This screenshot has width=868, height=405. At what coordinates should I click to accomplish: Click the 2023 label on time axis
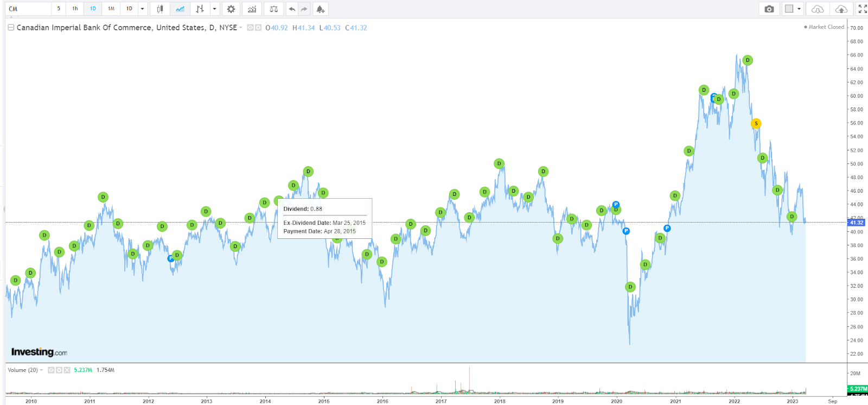[x=793, y=401]
